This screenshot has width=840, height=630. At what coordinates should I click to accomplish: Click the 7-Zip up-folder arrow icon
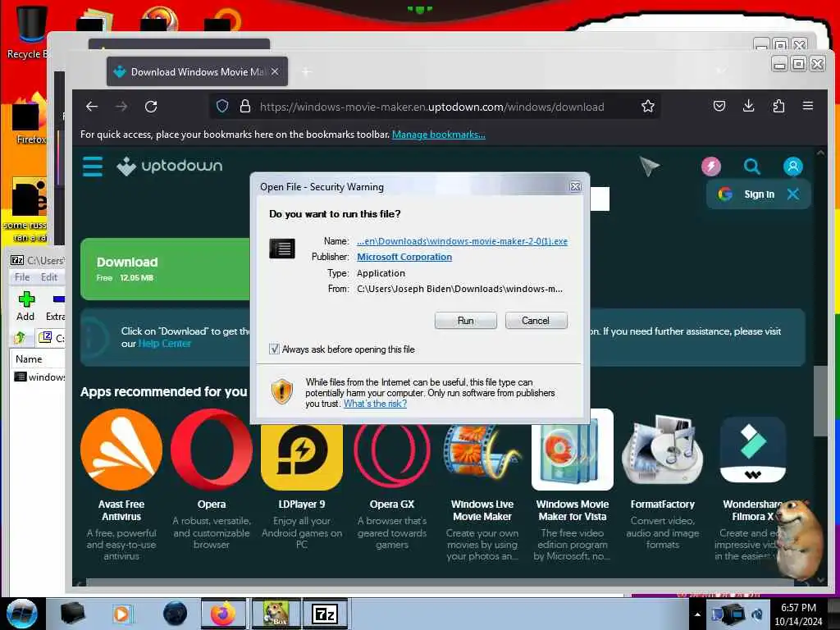(x=20, y=337)
